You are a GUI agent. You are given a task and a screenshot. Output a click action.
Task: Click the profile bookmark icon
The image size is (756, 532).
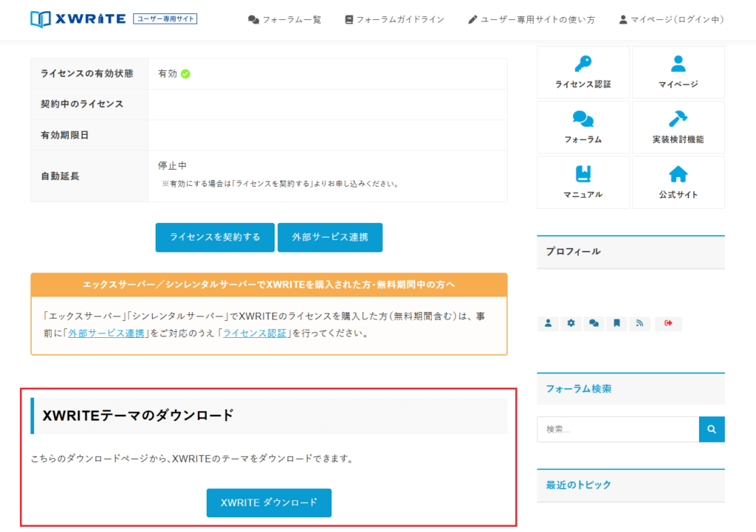click(616, 323)
